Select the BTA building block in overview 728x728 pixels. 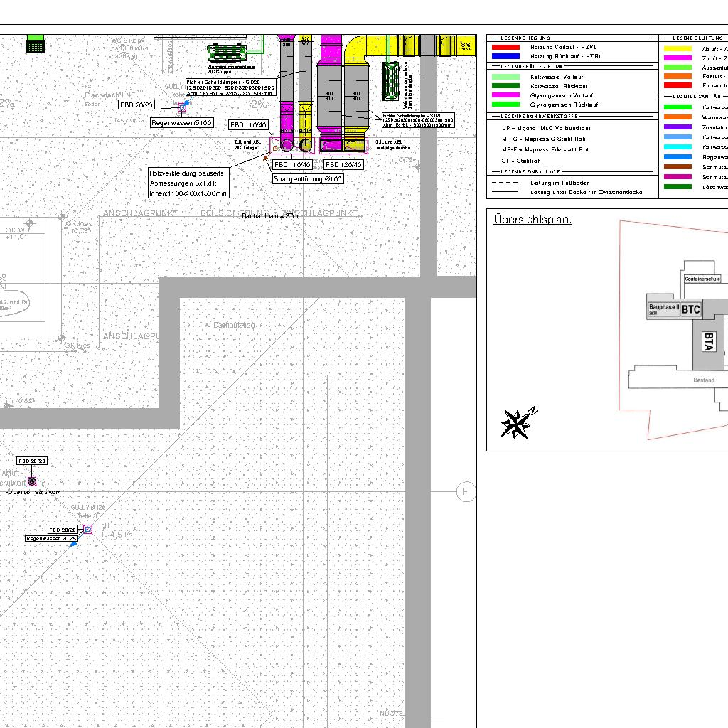(707, 342)
